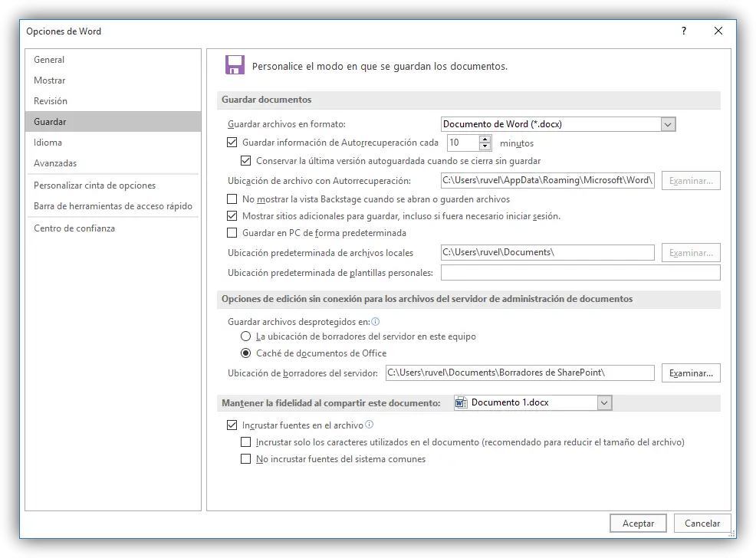Toggle Conservar la última versión autoguardada checkbox

click(246, 160)
